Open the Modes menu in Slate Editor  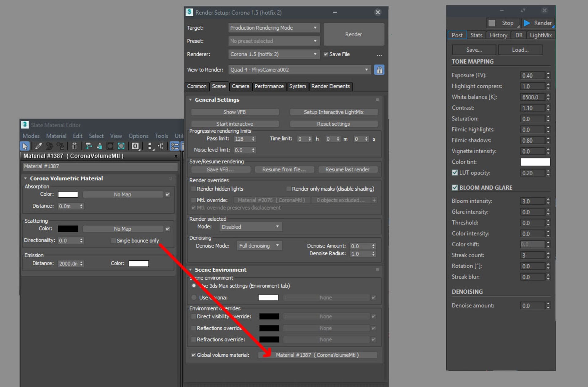(31, 136)
